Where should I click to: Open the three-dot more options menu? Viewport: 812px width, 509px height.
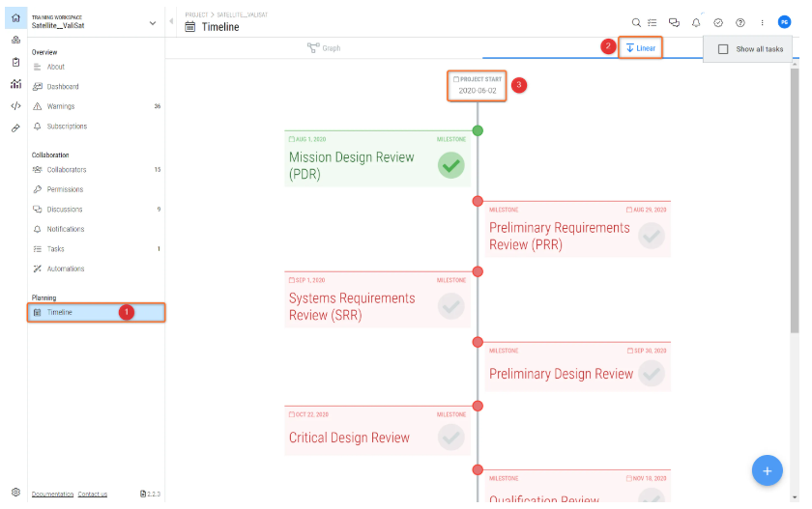pyautogui.click(x=762, y=22)
